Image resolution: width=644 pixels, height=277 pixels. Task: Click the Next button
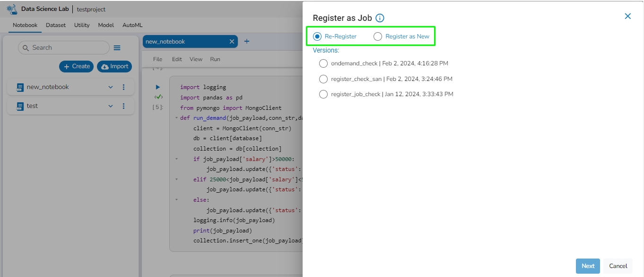click(x=588, y=266)
